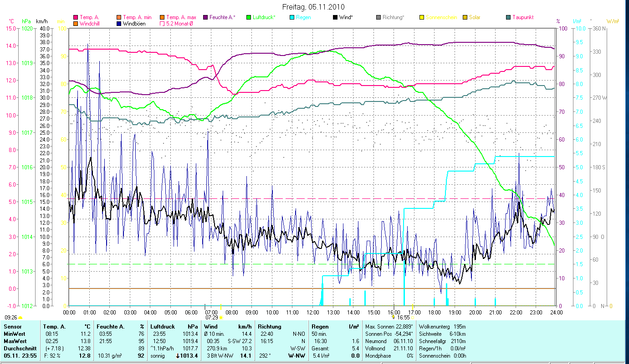Click the black Wind legend square
The height and width of the screenshot is (364, 629).
pos(335,17)
